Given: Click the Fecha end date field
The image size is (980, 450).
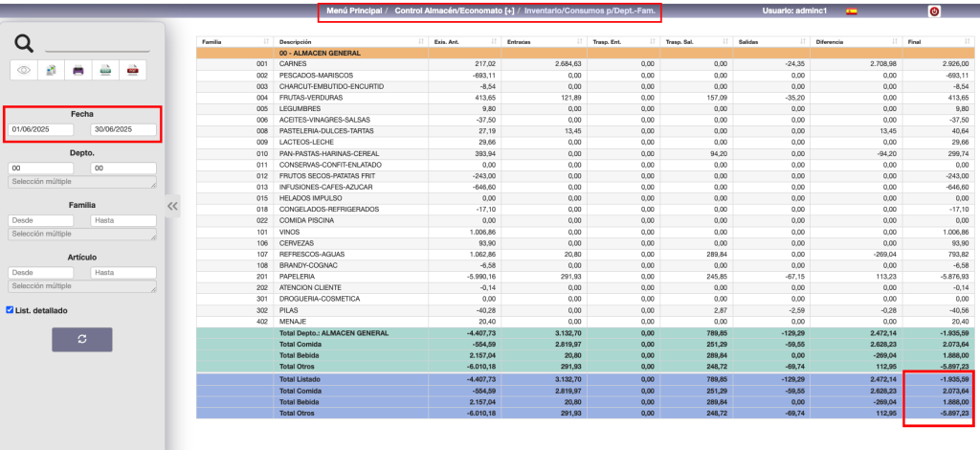Looking at the screenshot, I should click(x=123, y=129).
